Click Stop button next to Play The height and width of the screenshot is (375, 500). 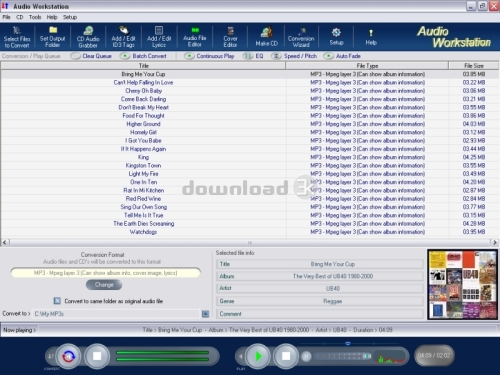point(286,356)
